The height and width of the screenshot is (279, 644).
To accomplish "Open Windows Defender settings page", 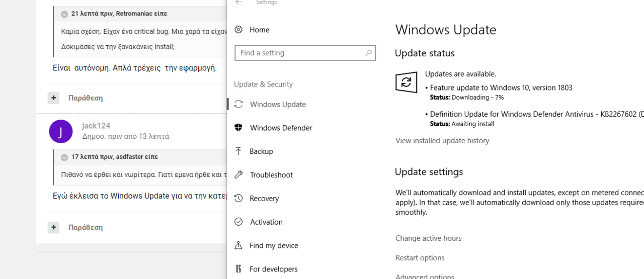I will point(281,128).
